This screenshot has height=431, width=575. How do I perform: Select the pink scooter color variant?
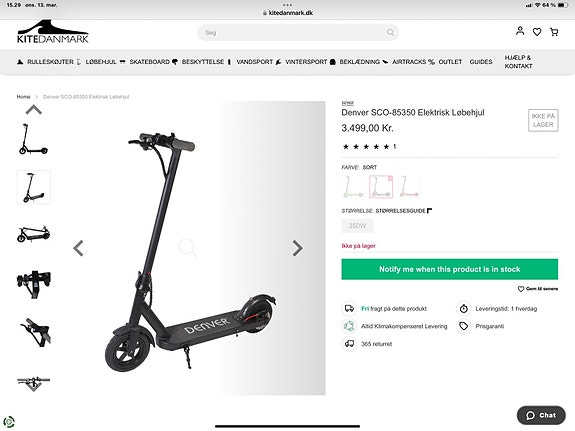coord(409,187)
